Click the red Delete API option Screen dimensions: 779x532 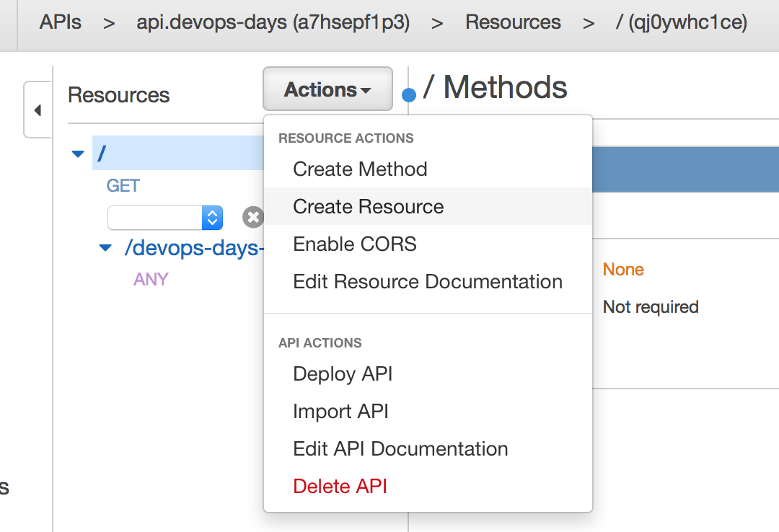[x=340, y=487]
